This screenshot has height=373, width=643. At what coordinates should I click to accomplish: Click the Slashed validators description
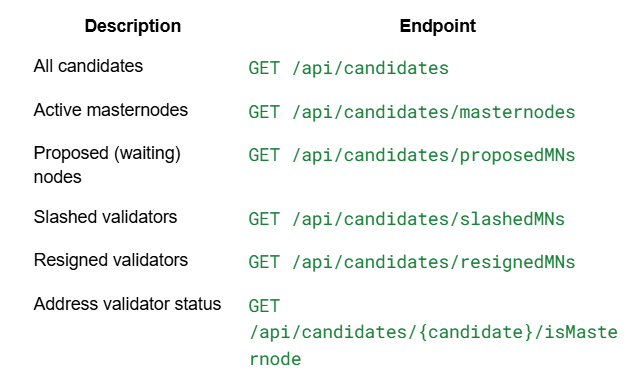[105, 217]
